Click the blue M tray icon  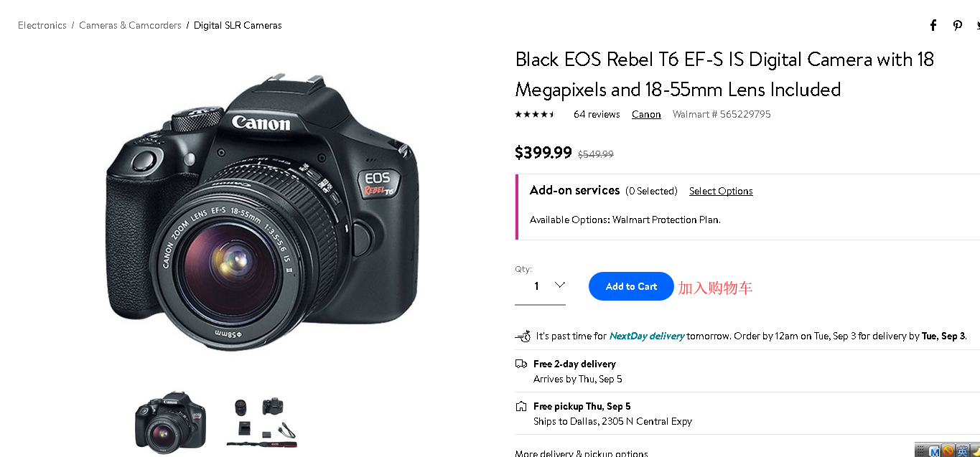click(x=935, y=451)
